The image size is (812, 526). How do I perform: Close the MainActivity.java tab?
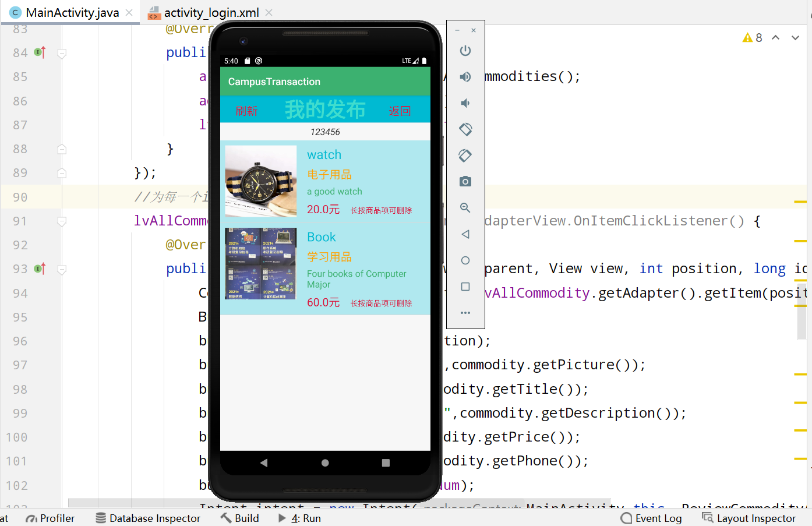point(129,12)
